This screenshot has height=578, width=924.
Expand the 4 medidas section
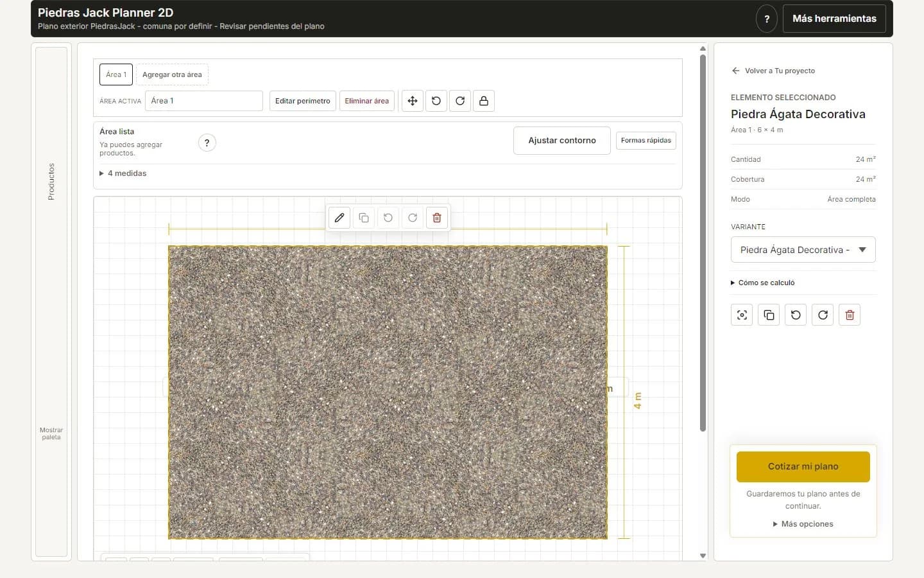tap(123, 173)
